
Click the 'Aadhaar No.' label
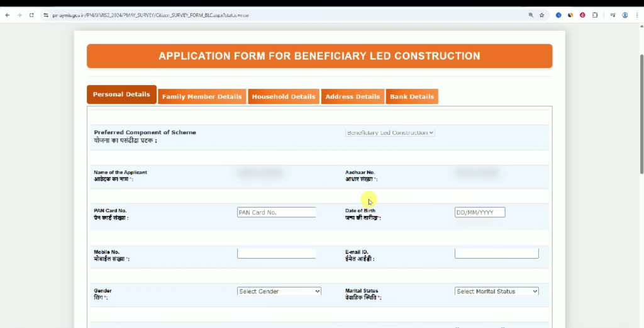point(360,172)
